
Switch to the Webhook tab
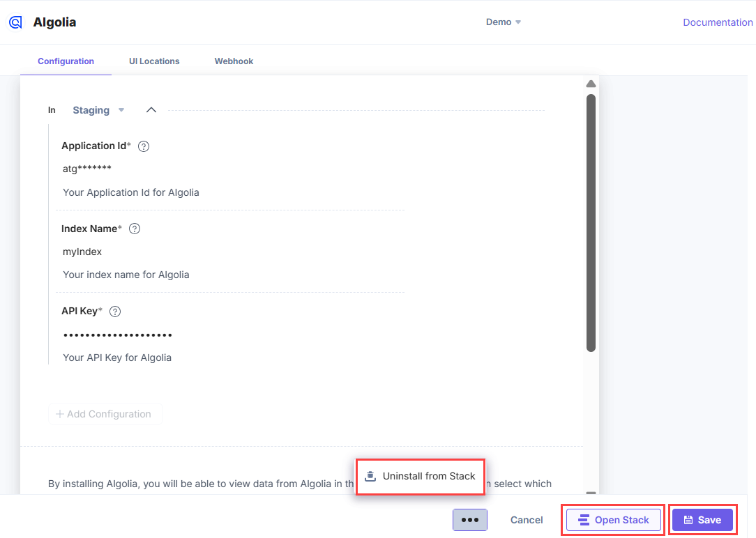point(234,61)
